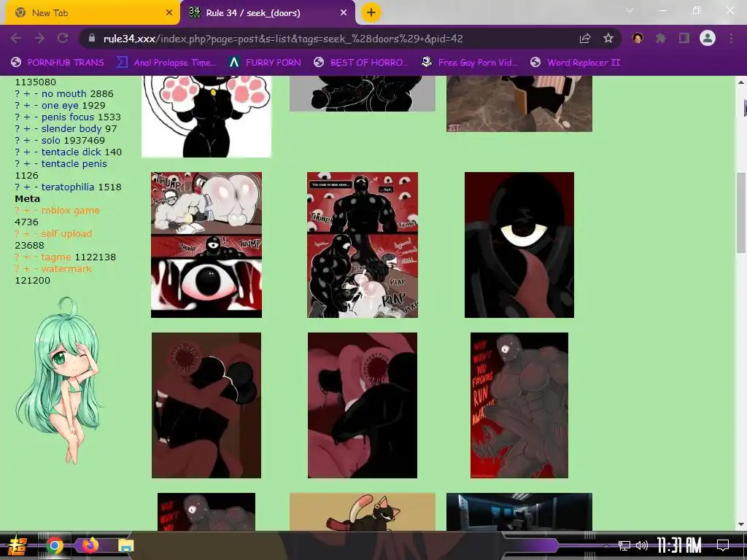This screenshot has height=560, width=747.
Task: Launch Firefox from the taskbar
Action: click(90, 545)
